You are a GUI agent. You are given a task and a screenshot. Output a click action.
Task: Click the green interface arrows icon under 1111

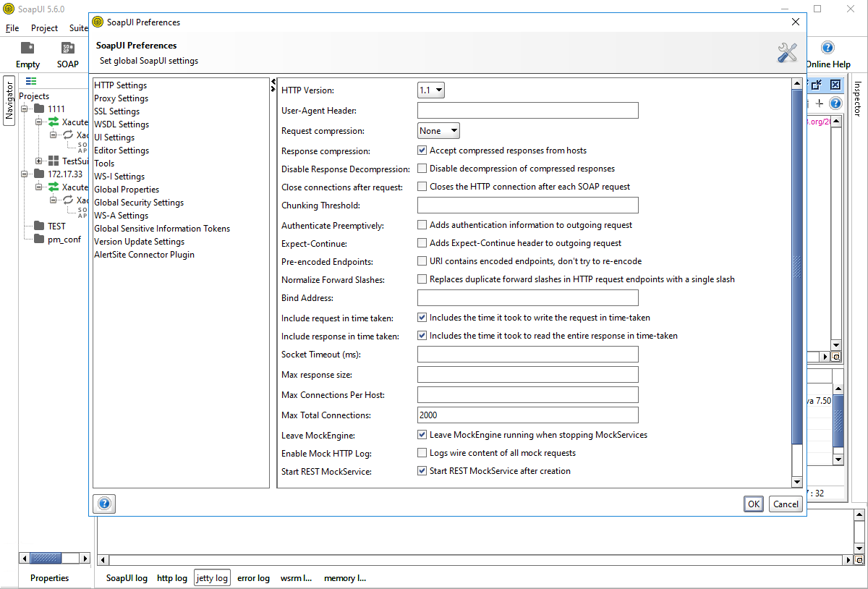(54, 122)
